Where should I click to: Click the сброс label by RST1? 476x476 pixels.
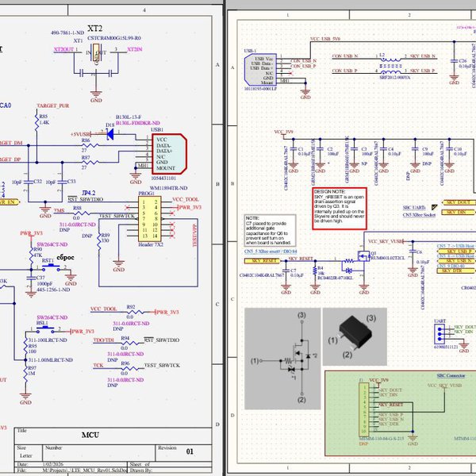[x=65, y=257]
